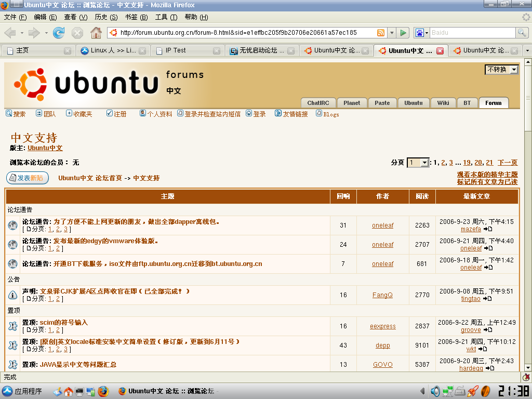The image size is (532, 399).
Task: Open the 友情链接 links page
Action: [x=291, y=114]
